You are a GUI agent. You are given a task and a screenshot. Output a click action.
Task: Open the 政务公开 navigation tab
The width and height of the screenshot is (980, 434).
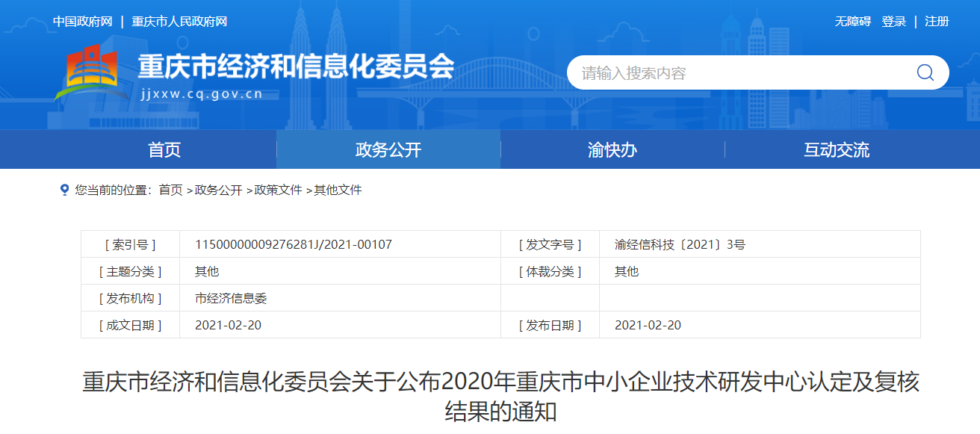pyautogui.click(x=388, y=150)
